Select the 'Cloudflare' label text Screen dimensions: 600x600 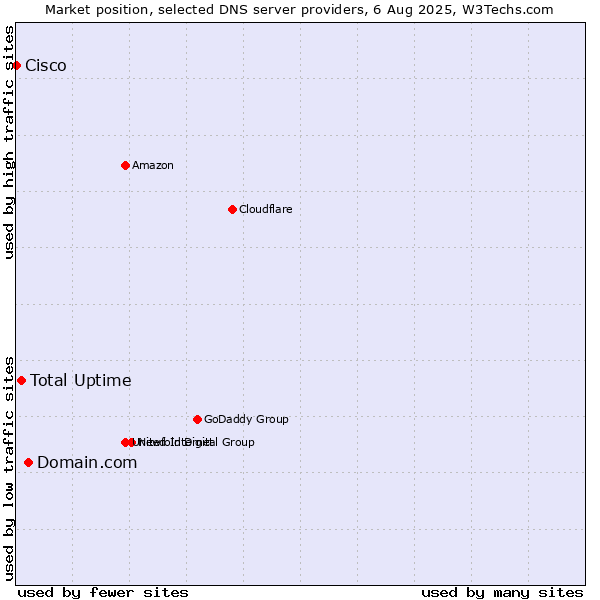click(x=266, y=209)
